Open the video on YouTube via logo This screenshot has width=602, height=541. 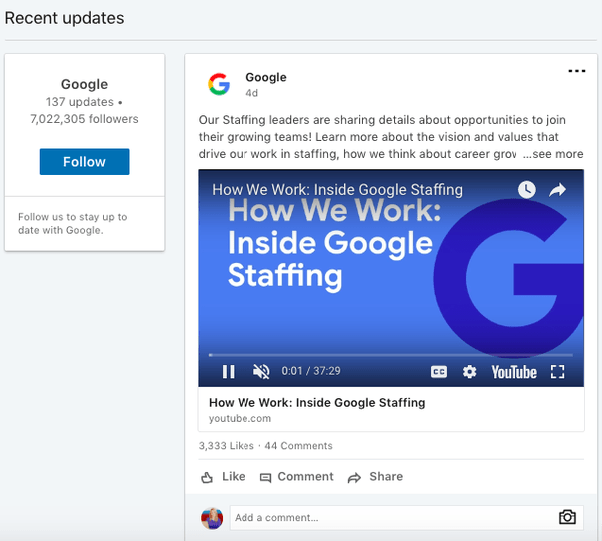514,372
